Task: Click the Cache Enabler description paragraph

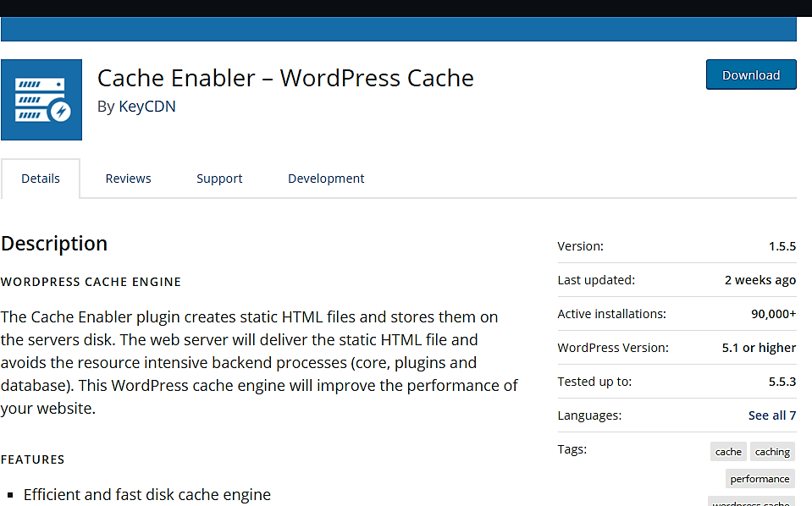Action: pos(259,363)
